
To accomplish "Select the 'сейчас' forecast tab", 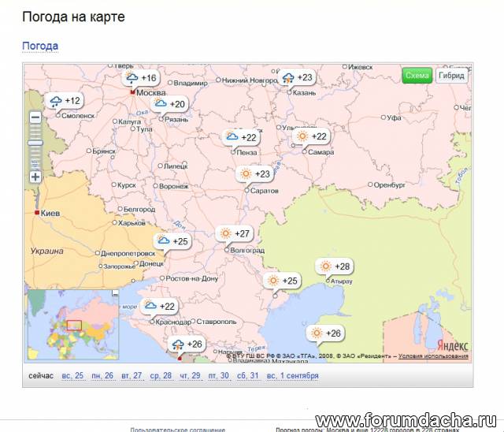I will coord(41,376).
